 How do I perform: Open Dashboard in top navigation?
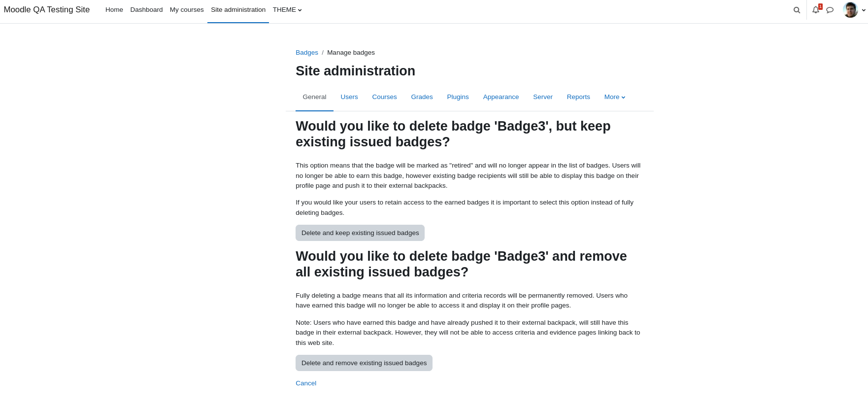click(146, 10)
